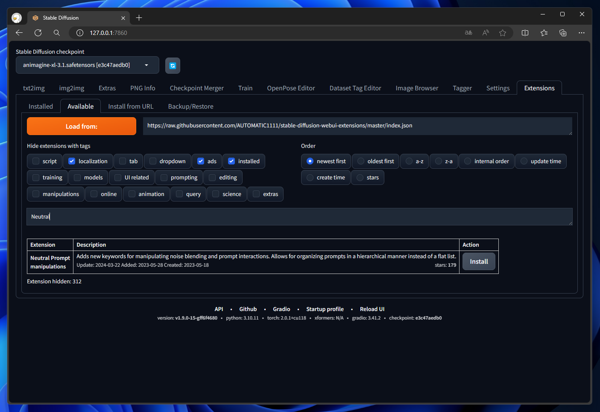Switch to the txt2img tab

click(34, 88)
